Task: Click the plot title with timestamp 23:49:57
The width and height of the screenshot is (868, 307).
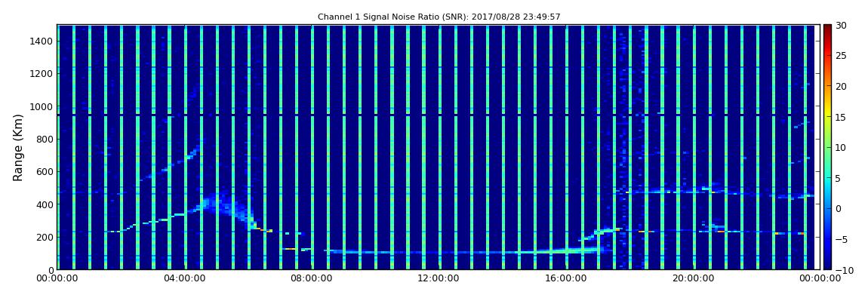Action: pyautogui.click(x=439, y=17)
